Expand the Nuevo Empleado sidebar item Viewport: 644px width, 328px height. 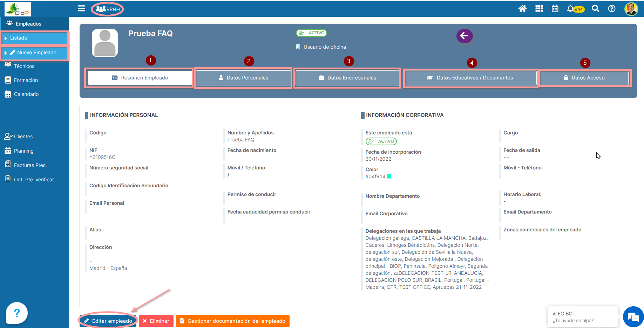34,53
